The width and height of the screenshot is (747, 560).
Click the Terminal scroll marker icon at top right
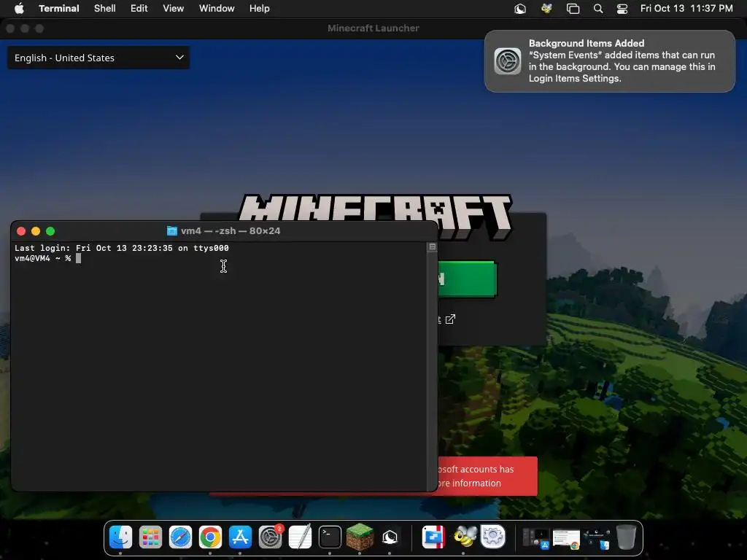click(x=432, y=246)
